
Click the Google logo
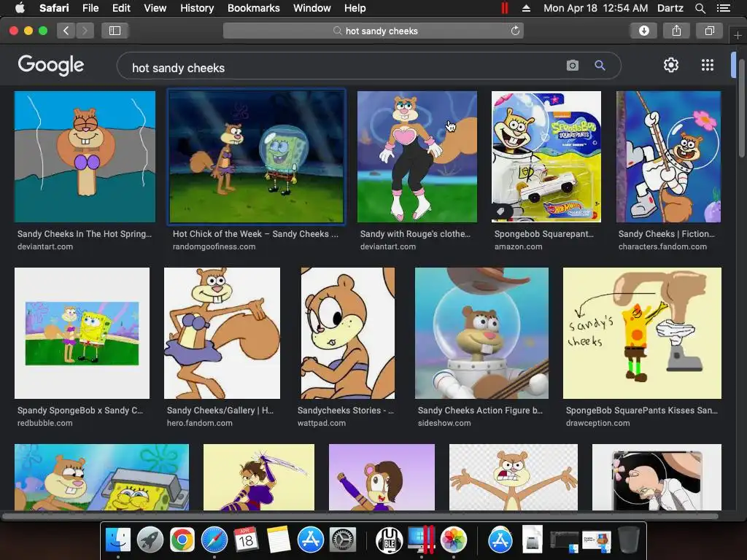click(51, 65)
